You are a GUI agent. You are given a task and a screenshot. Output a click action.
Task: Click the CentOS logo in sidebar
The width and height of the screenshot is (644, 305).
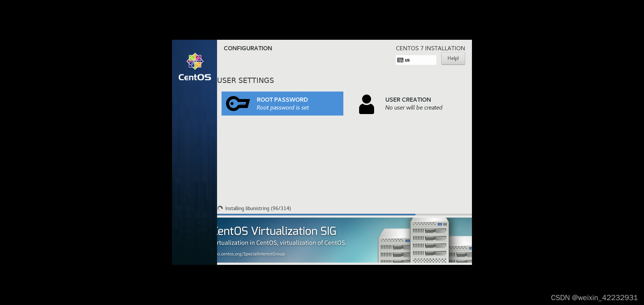tap(195, 67)
